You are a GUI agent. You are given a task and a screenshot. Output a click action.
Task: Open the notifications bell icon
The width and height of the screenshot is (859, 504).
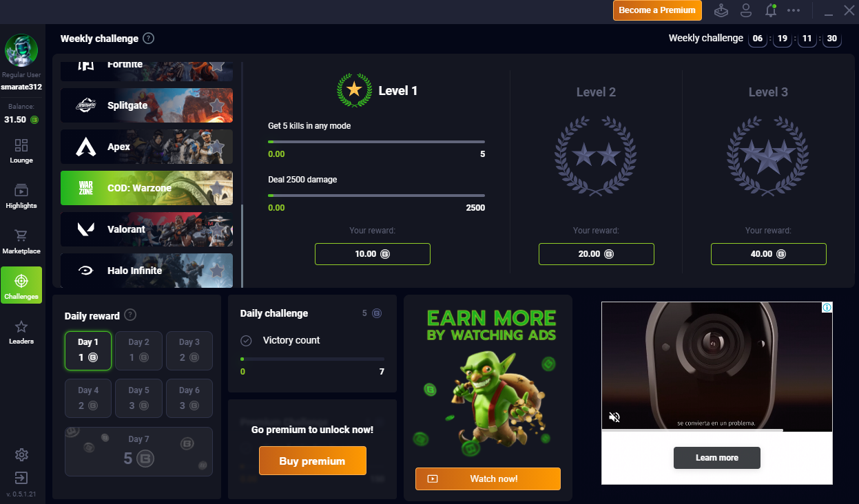pyautogui.click(x=771, y=10)
